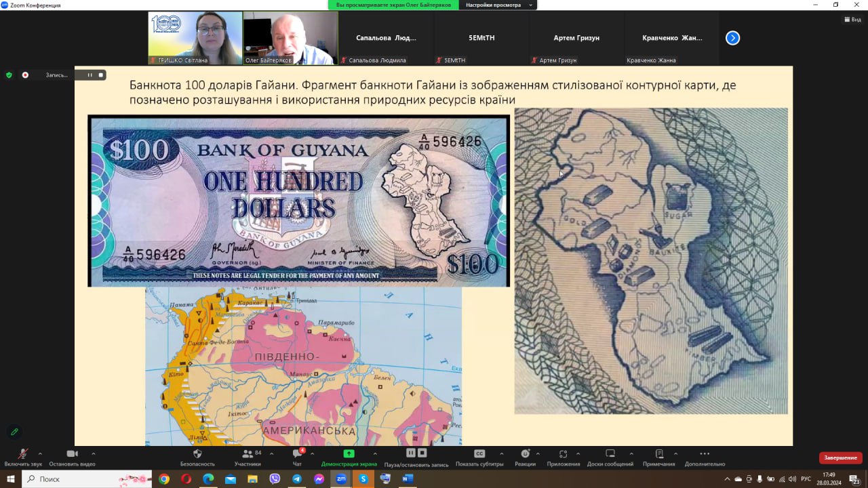Stop camera with Остановить видео button

[x=72, y=454]
